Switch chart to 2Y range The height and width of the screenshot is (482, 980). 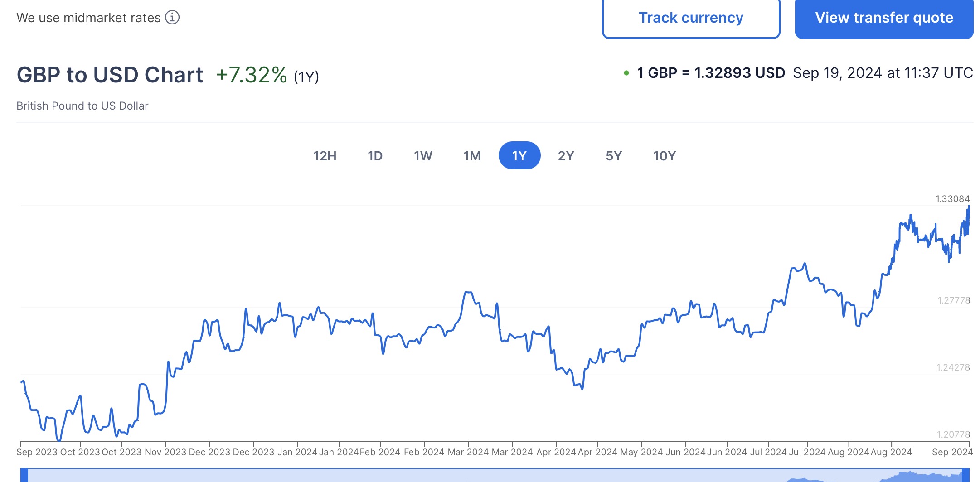[x=566, y=156]
